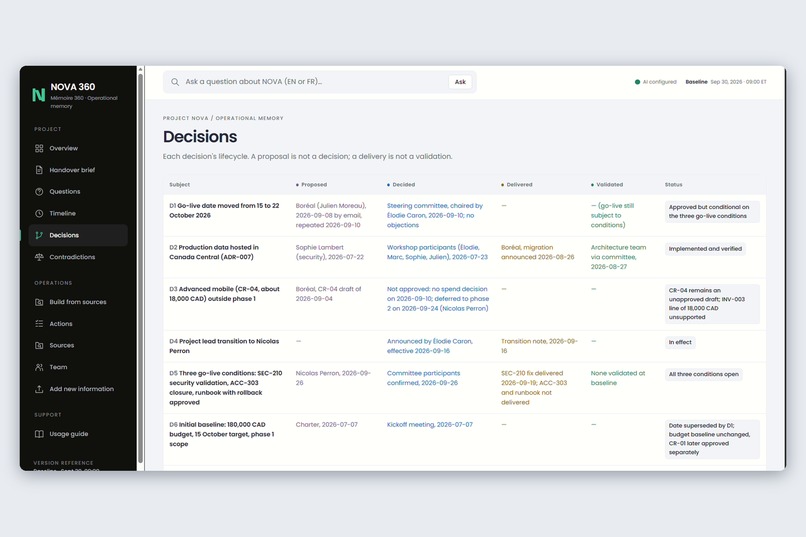Click the Baseline Sep 30, 2026 label

(726, 82)
